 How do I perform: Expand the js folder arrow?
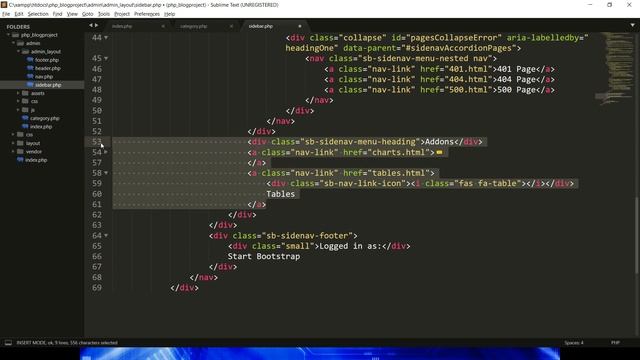18,110
